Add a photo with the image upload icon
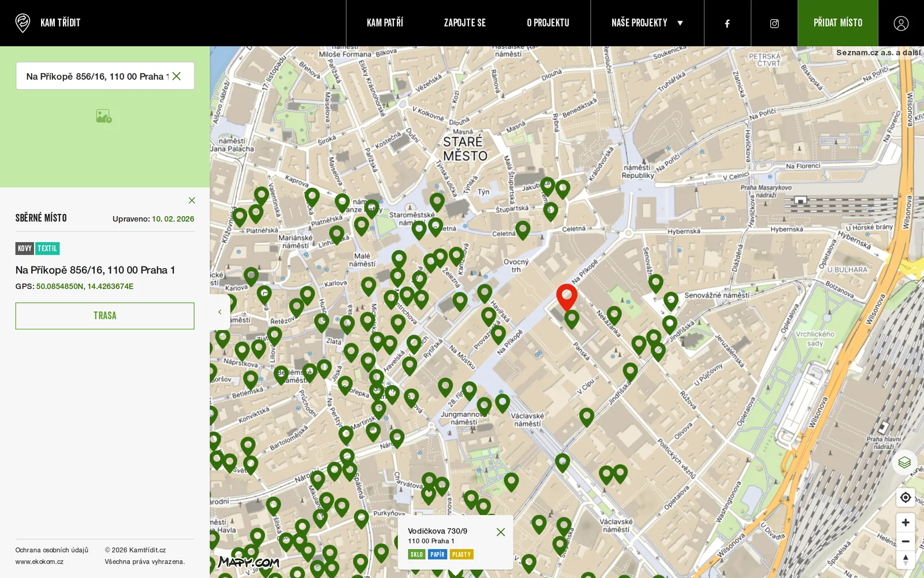Viewport: 924px width, 578px height. coord(104,116)
